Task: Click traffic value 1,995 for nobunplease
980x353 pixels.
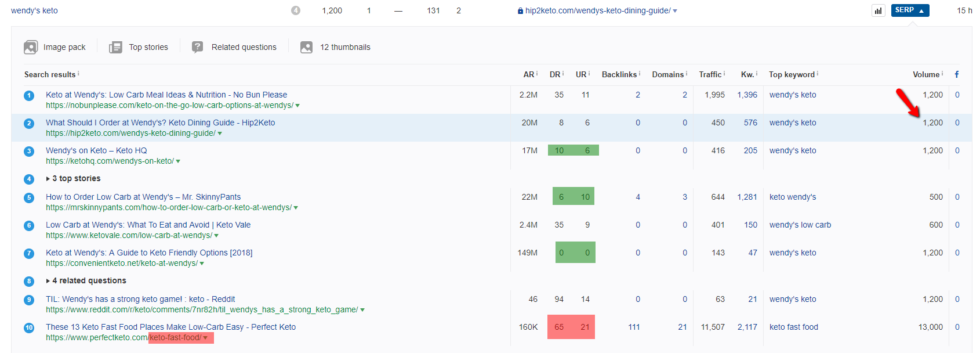Action: click(x=714, y=95)
